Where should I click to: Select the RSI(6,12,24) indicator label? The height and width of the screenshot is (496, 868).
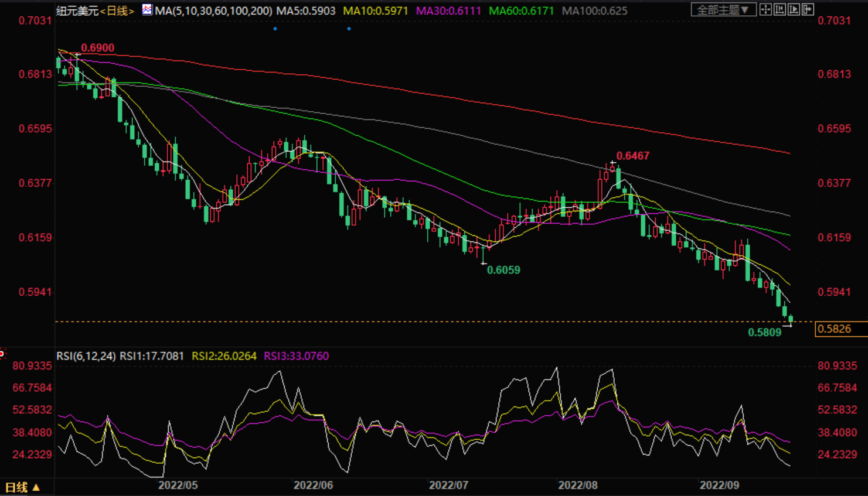click(86, 356)
